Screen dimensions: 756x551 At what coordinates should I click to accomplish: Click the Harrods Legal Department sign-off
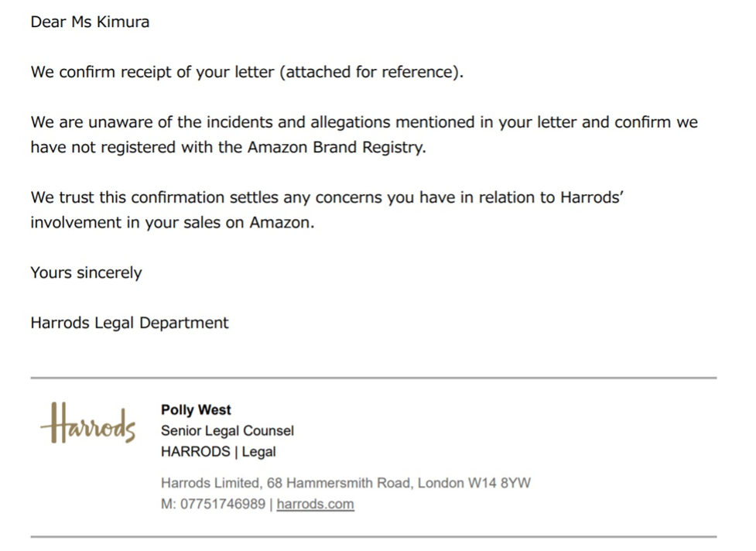130,323
